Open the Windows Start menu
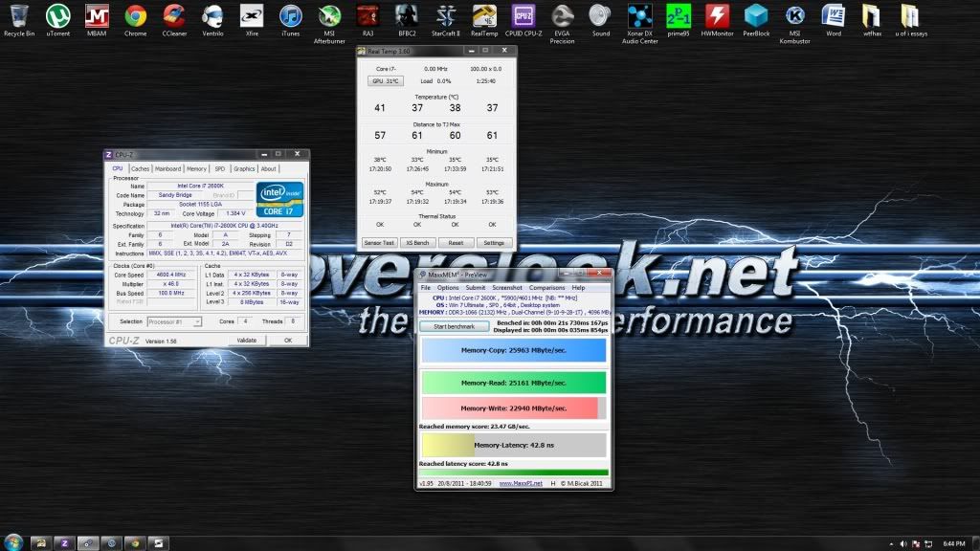980x551 pixels. click(13, 542)
